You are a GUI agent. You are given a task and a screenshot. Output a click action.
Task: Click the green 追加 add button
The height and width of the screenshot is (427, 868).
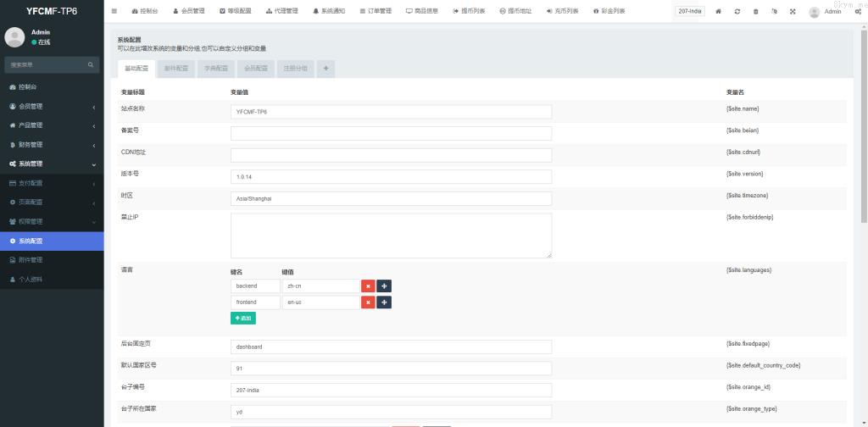point(242,318)
